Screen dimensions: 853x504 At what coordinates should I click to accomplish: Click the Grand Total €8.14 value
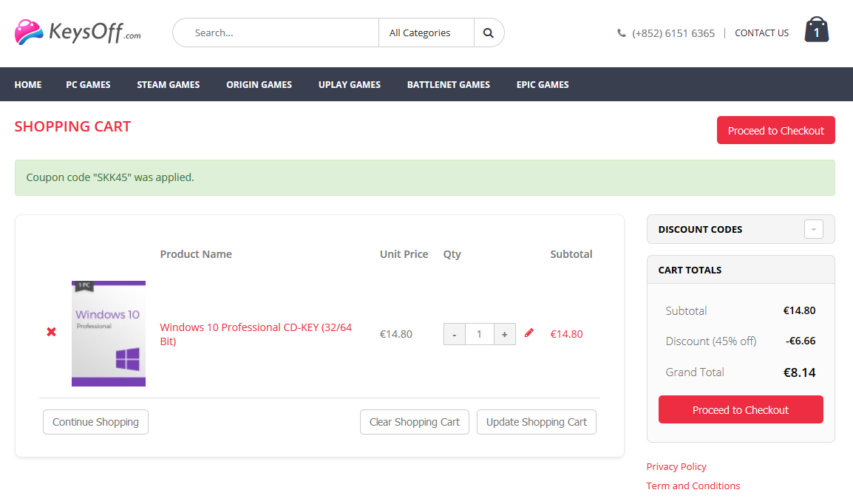[x=799, y=372]
